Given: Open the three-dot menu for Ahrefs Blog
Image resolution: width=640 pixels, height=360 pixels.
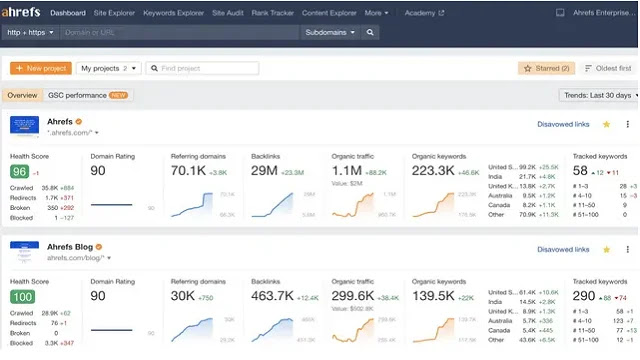Looking at the screenshot, I should pyautogui.click(x=627, y=249).
